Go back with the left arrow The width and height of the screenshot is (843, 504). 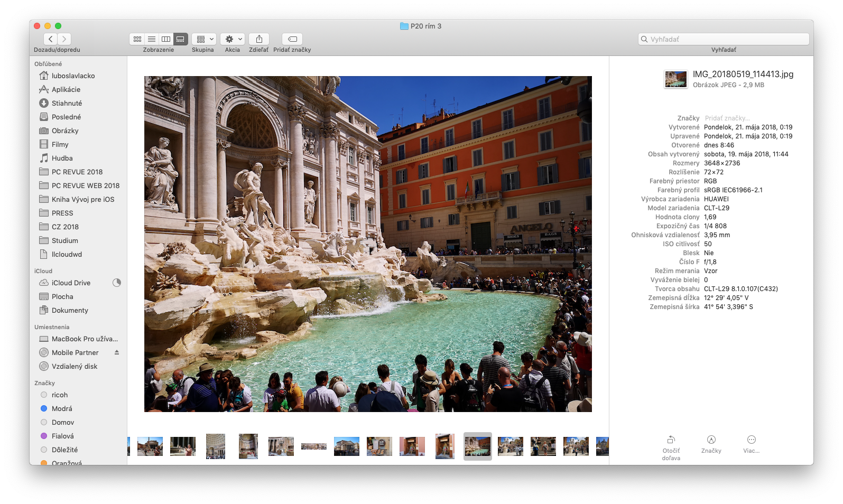[x=50, y=39]
